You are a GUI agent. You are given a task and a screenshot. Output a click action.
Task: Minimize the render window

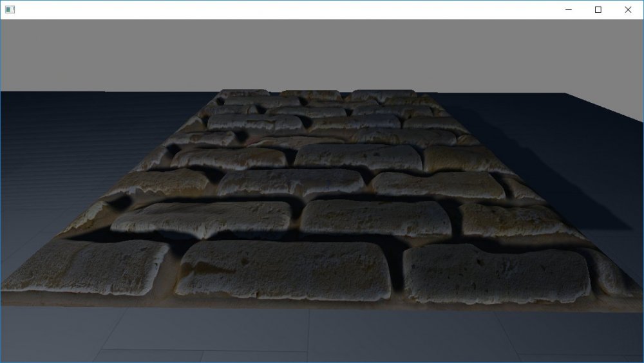click(569, 10)
